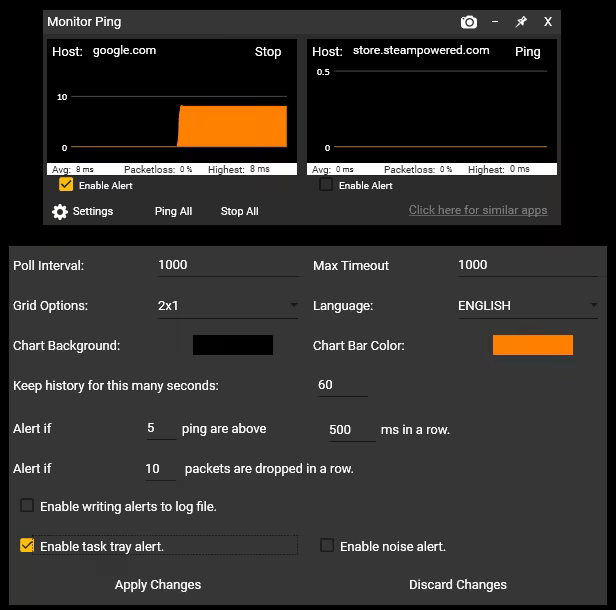The image size is (616, 610).
Task: Enable alert for store.steampowered.com
Action: click(x=326, y=185)
